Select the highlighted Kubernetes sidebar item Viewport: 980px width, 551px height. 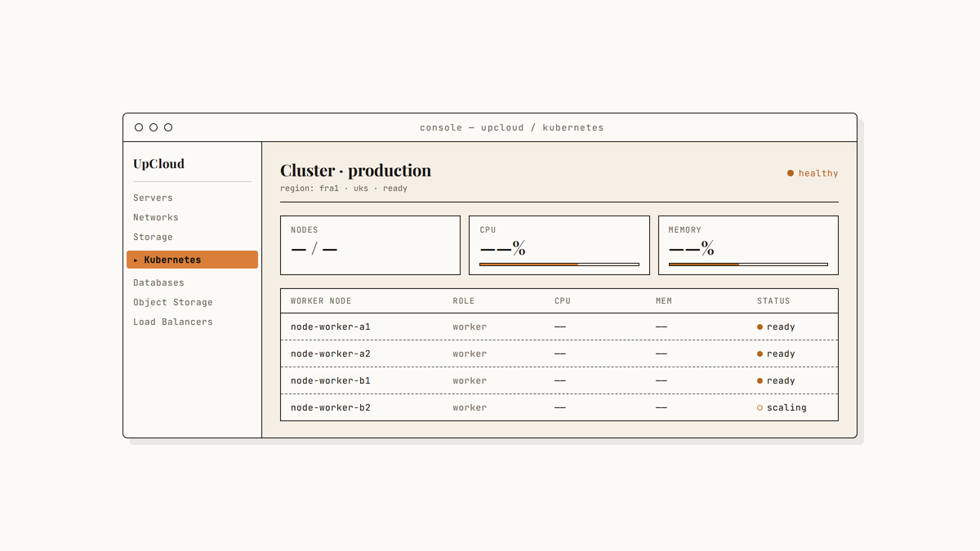192,260
